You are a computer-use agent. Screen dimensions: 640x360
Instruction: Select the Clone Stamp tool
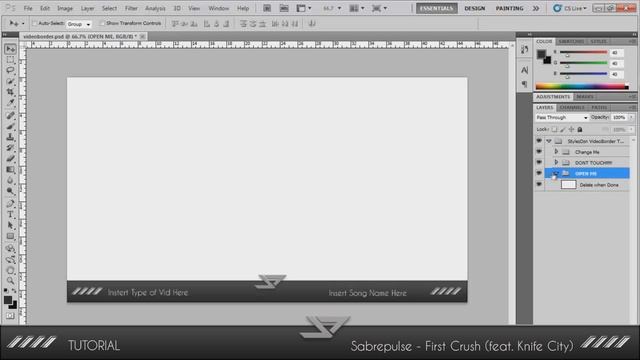pyautogui.click(x=10, y=137)
